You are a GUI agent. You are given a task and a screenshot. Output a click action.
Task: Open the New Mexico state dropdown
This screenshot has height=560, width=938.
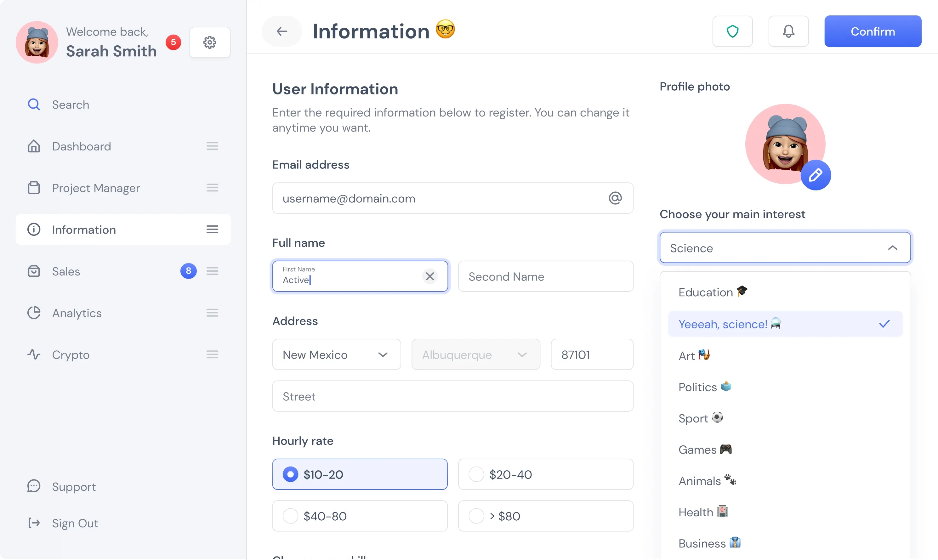[x=336, y=355]
